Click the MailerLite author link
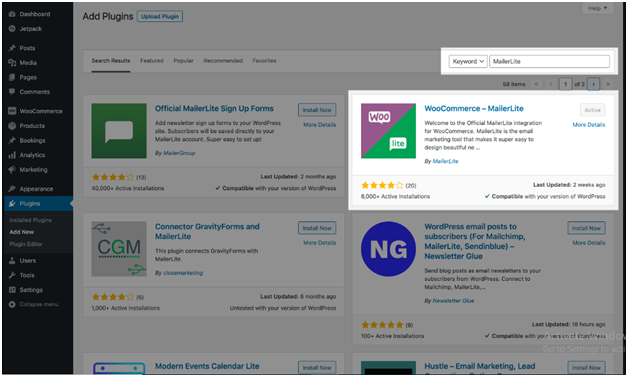The image size is (628, 377). (x=445, y=161)
